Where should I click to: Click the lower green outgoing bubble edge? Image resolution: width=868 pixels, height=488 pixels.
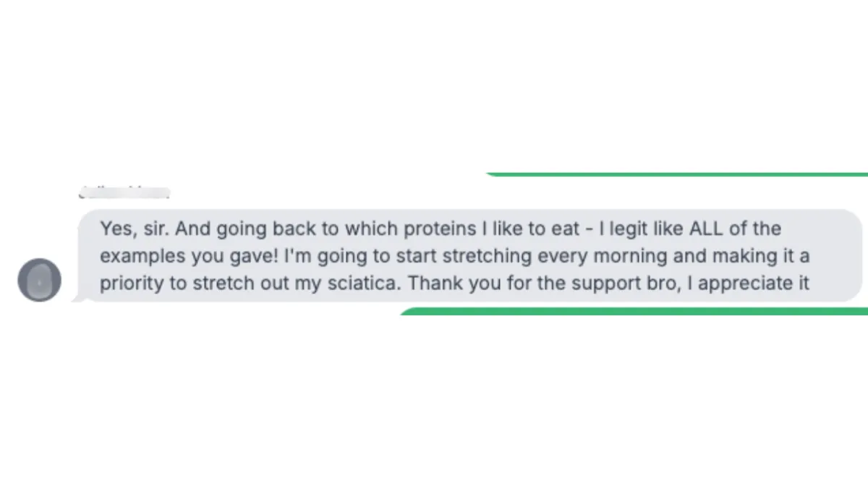[634, 312]
